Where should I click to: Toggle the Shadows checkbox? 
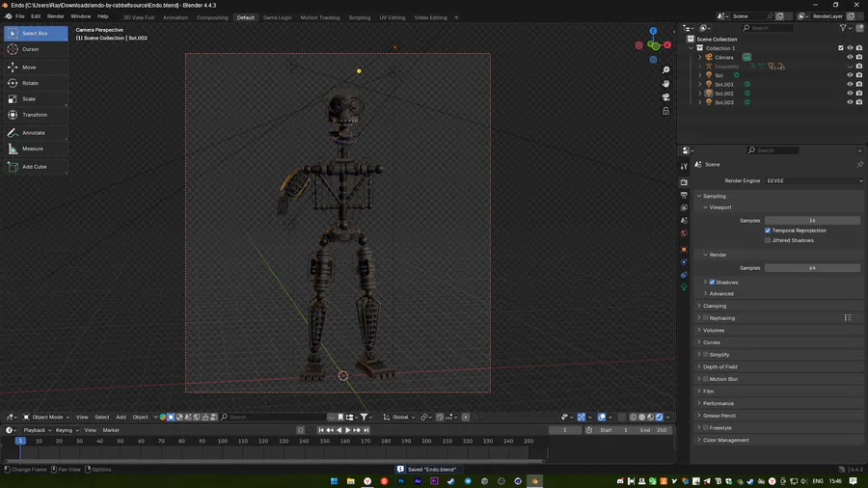pyautogui.click(x=713, y=283)
